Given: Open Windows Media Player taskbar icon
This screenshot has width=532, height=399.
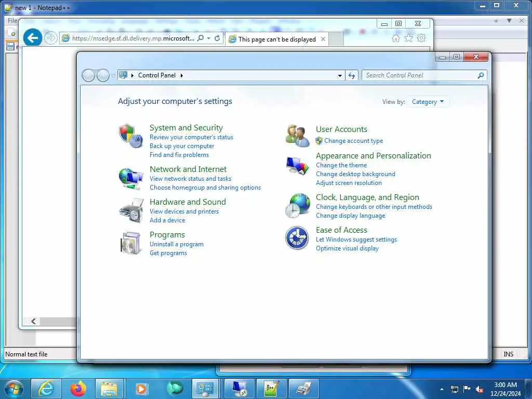Looking at the screenshot, I should pyautogui.click(x=141, y=389).
